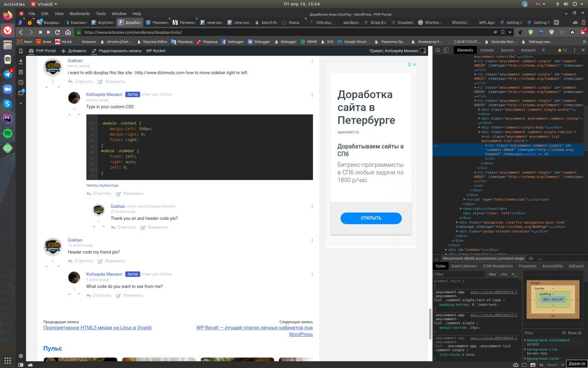
Task: Click the ОТКРЫТЬ button in the ad
Action: [371, 218]
